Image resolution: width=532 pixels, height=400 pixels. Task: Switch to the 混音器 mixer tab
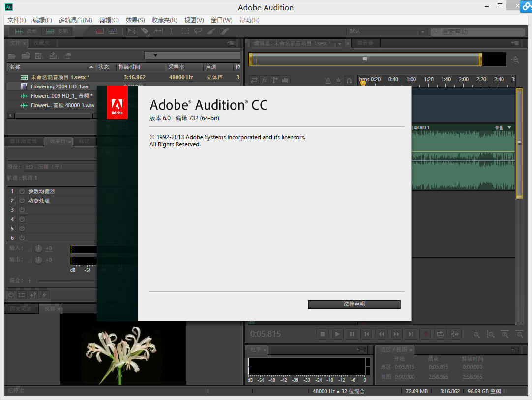[365, 43]
